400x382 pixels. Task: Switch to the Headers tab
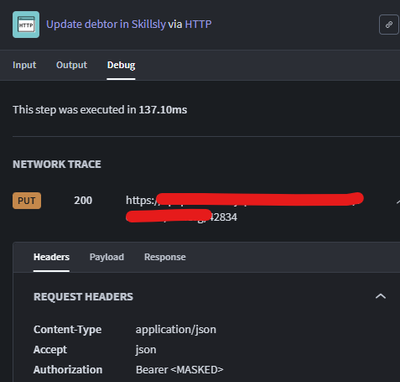pos(51,257)
